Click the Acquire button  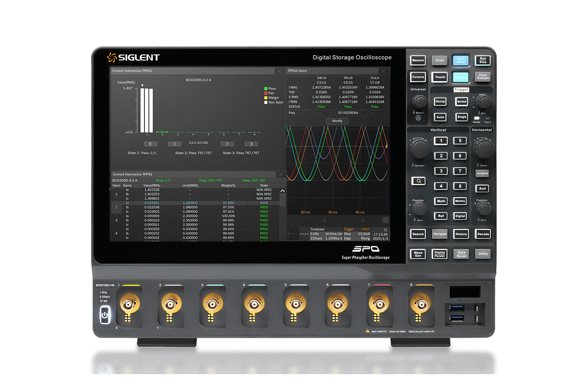click(482, 173)
